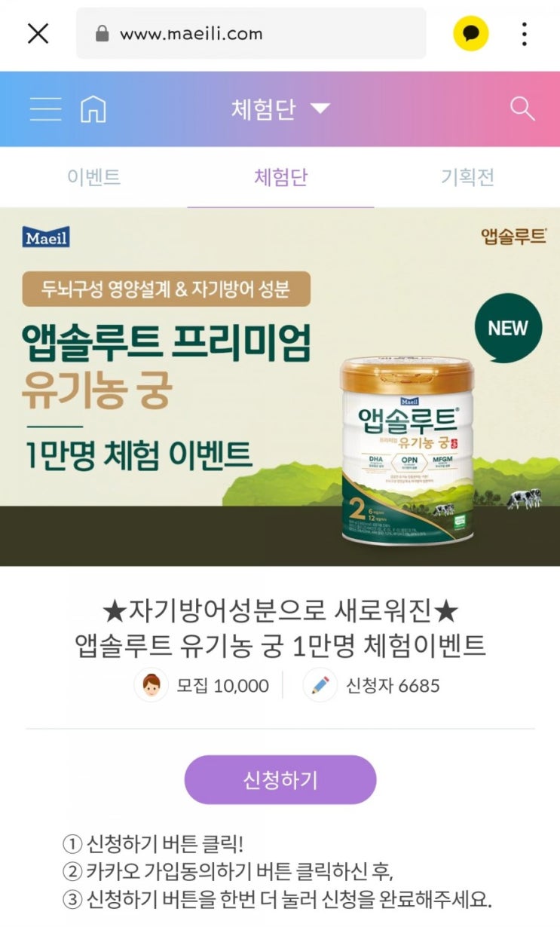Tap the baby face recruitment icon
The width and height of the screenshot is (560, 927).
pos(151,685)
